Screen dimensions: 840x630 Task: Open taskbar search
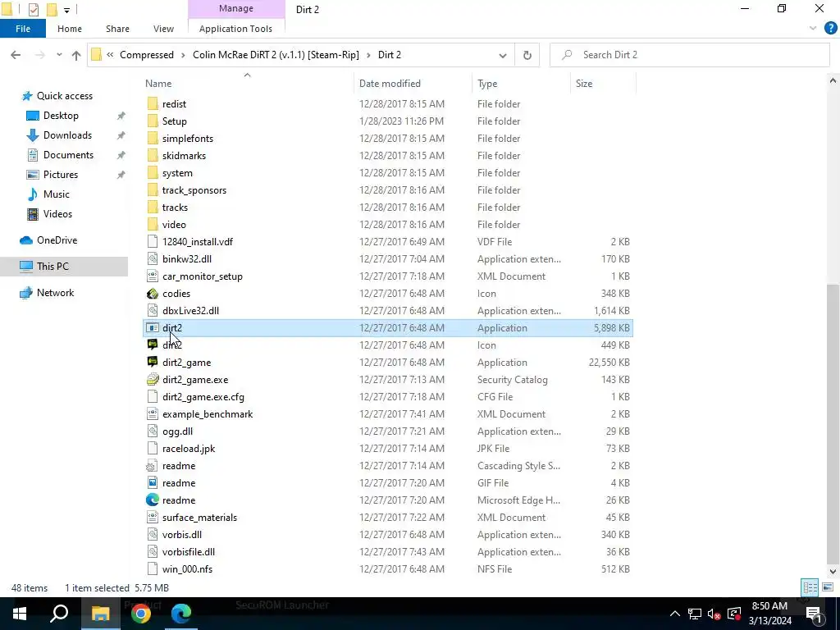click(x=59, y=614)
